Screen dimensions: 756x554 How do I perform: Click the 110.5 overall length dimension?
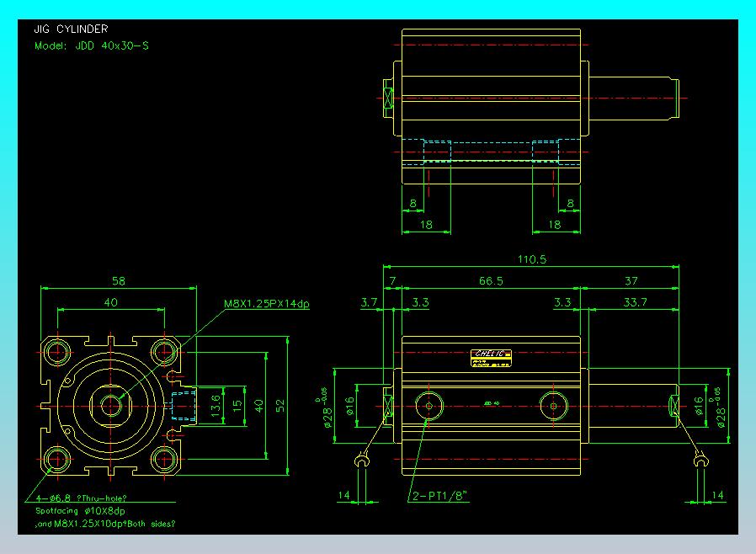(x=532, y=259)
